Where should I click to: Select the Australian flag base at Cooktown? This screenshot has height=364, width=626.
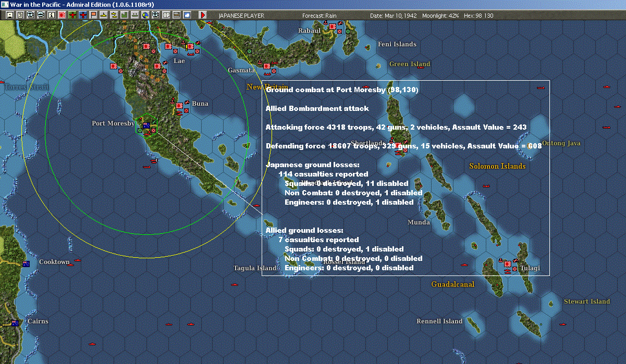tap(26, 263)
